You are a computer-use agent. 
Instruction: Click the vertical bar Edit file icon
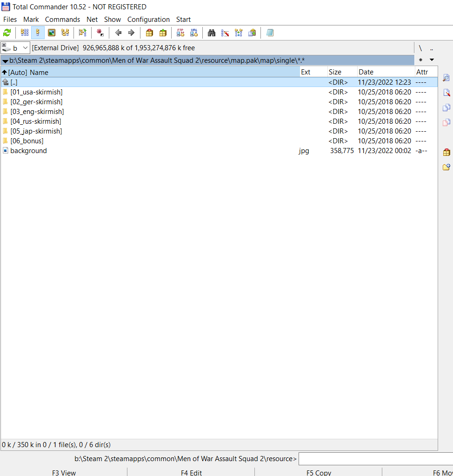click(x=446, y=93)
